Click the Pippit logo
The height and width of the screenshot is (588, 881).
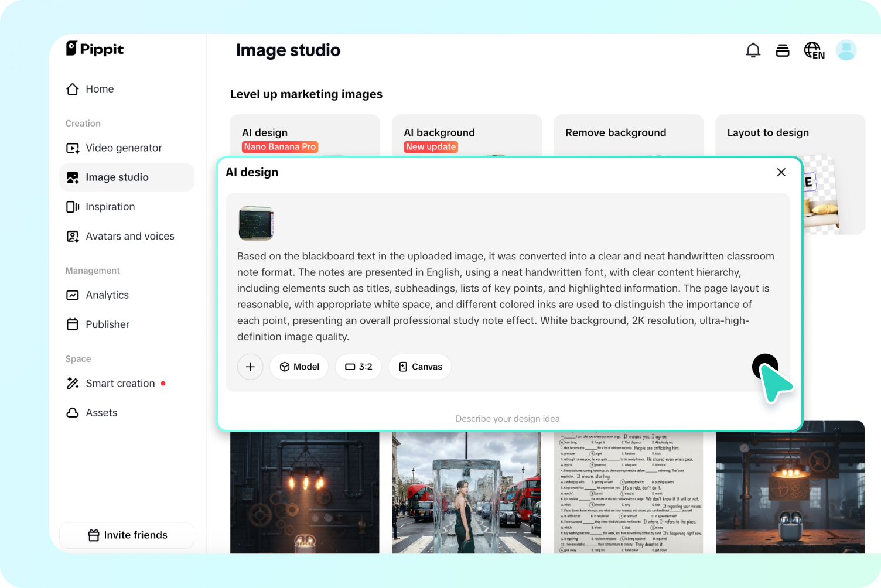[95, 49]
